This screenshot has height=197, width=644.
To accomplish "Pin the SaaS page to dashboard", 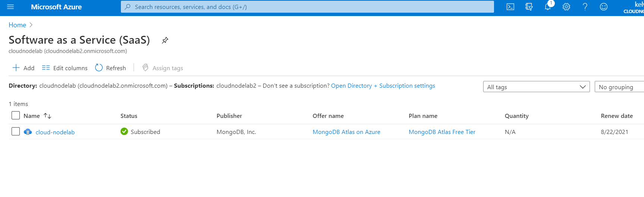I will pos(165,40).
